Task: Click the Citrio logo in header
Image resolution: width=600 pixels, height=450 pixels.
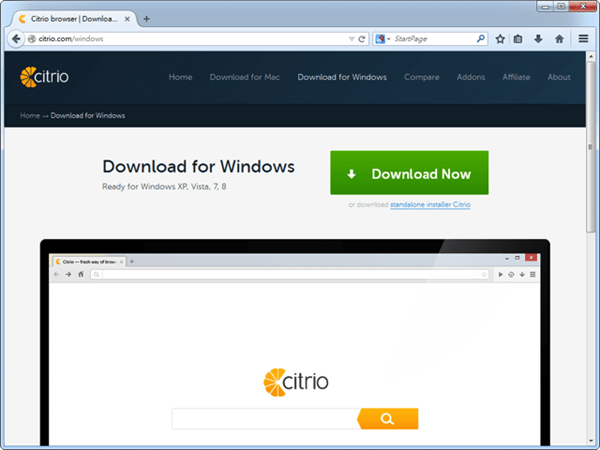Action: (x=44, y=77)
